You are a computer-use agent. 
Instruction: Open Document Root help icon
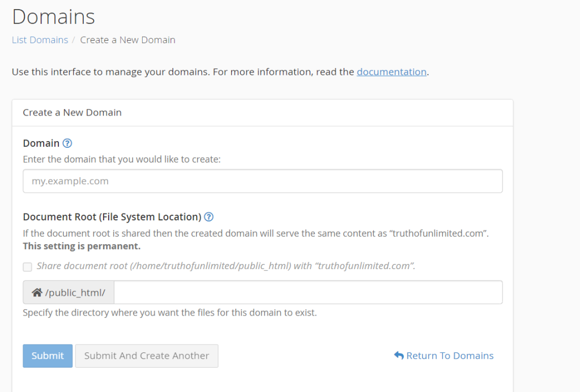208,217
